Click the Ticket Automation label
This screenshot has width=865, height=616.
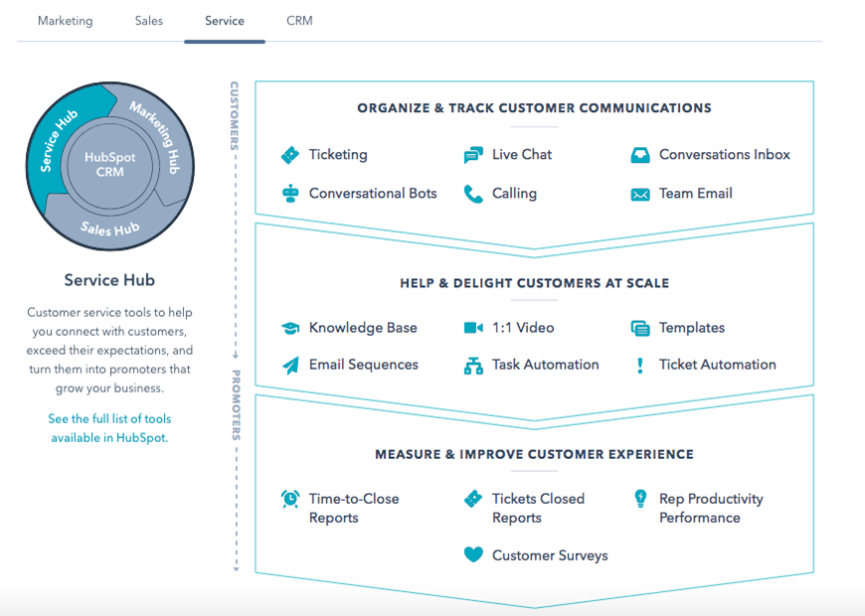coord(718,365)
